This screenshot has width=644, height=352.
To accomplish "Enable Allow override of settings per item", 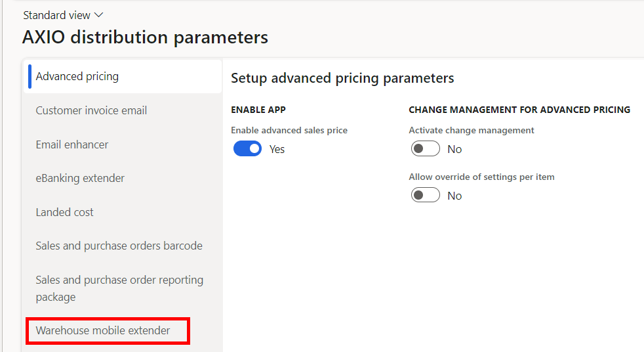I will tap(425, 195).
